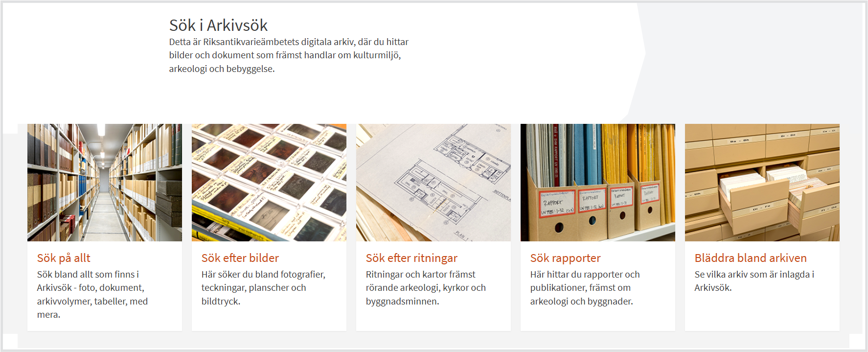Click the archive shelves corridor photo
The height and width of the screenshot is (352, 868).
pyautogui.click(x=105, y=183)
